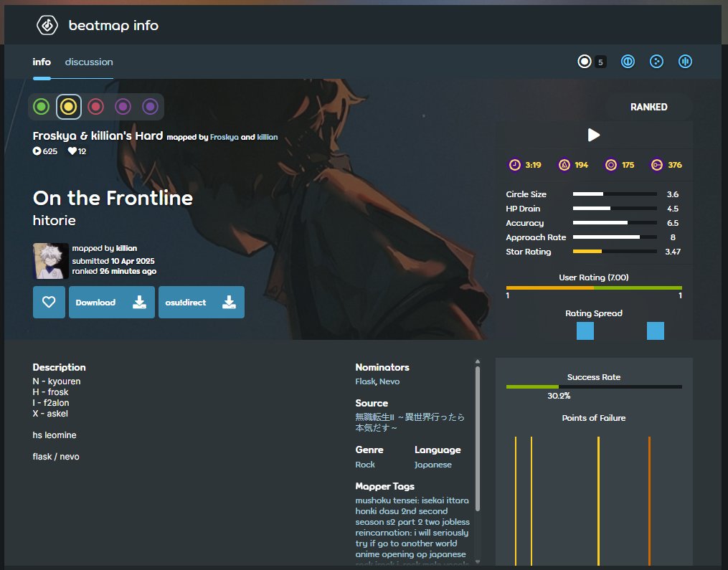Open the mapper avatar thumbnail
Screen dimensions: 728x570
pos(51,261)
